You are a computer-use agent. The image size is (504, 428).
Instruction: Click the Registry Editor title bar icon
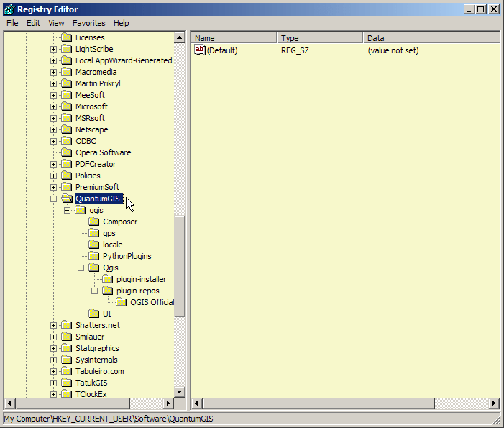pos(9,9)
